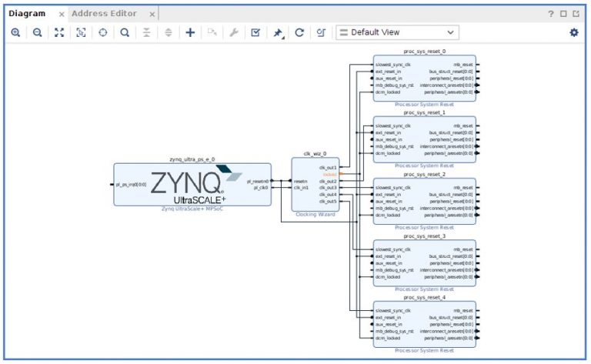
Task: Click the Search magnifier icon in toolbar
Action: (x=124, y=33)
